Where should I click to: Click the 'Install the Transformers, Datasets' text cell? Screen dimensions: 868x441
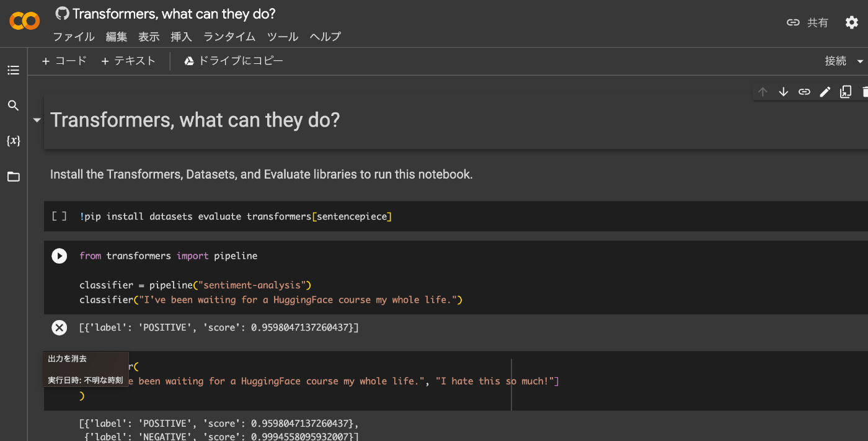pos(261,174)
